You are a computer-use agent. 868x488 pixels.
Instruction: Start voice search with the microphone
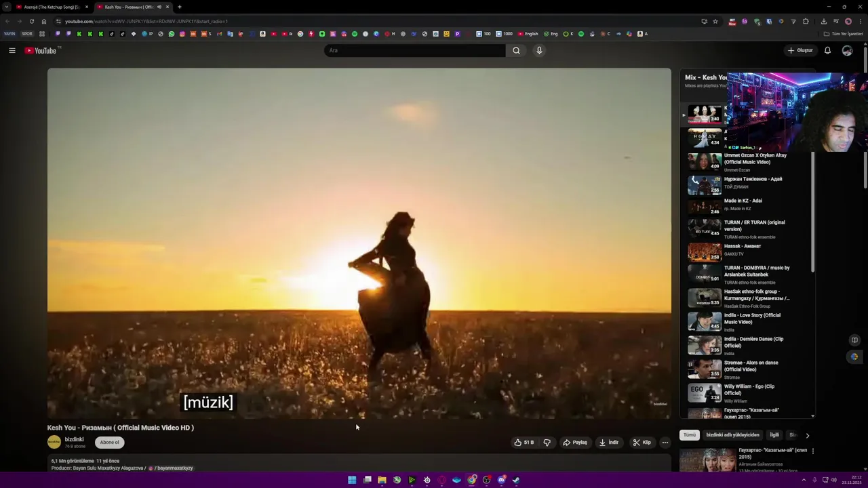pyautogui.click(x=539, y=50)
